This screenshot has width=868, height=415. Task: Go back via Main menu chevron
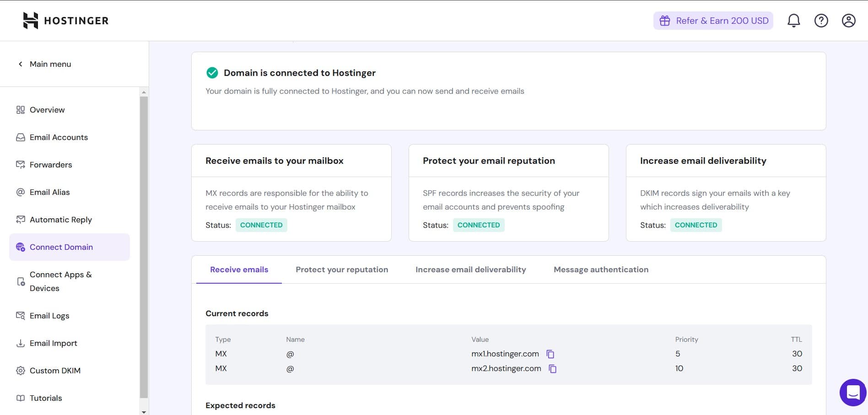(21, 64)
